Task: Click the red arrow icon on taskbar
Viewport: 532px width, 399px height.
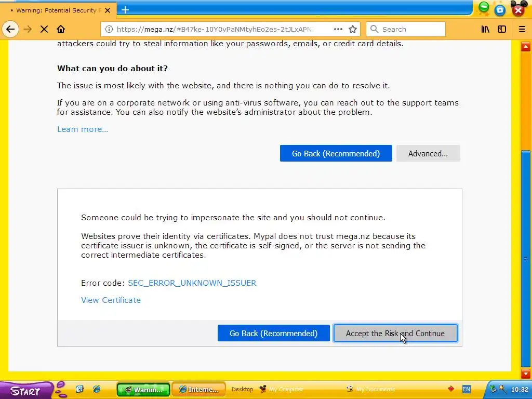Action: (450, 389)
